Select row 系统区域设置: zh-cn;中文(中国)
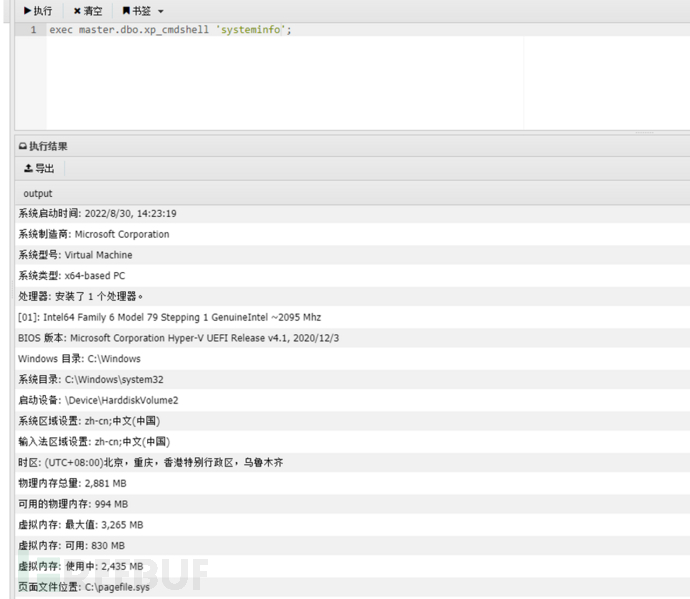Image resolution: width=690 pixels, height=599 pixels. click(x=352, y=421)
